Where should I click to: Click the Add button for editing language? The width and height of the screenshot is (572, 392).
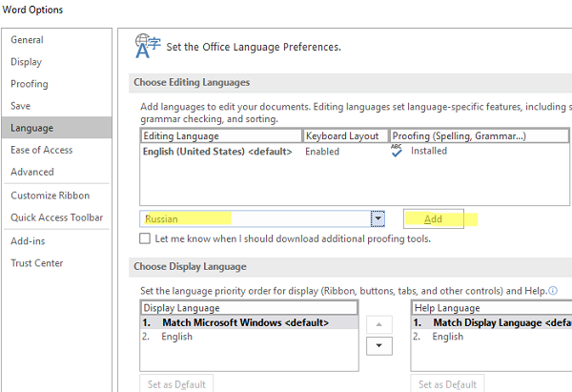click(434, 219)
